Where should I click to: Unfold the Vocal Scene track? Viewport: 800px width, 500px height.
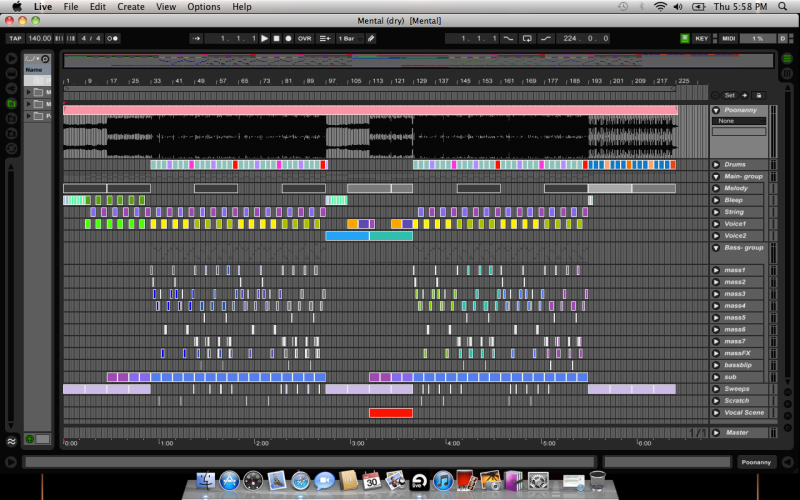point(716,413)
